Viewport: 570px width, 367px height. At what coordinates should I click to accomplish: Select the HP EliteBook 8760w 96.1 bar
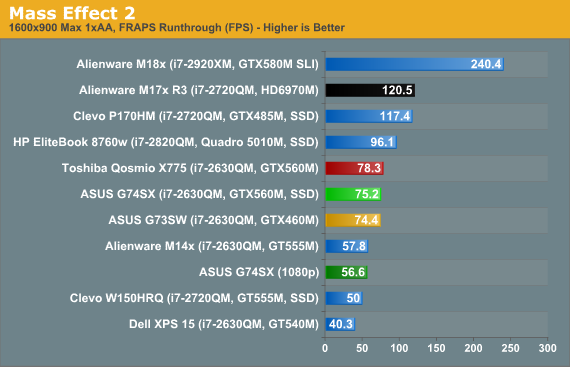(361, 142)
